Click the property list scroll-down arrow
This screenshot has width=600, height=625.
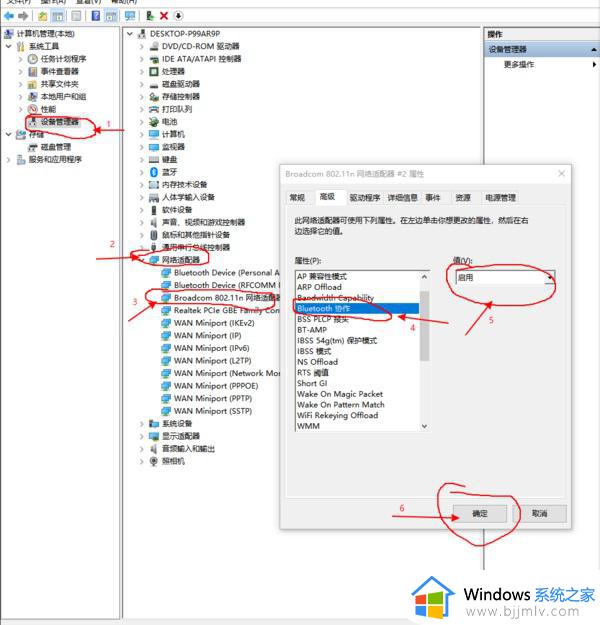(x=425, y=426)
